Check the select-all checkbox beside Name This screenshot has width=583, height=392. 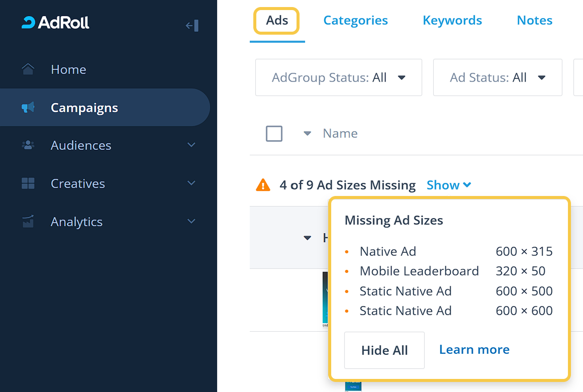point(274,134)
